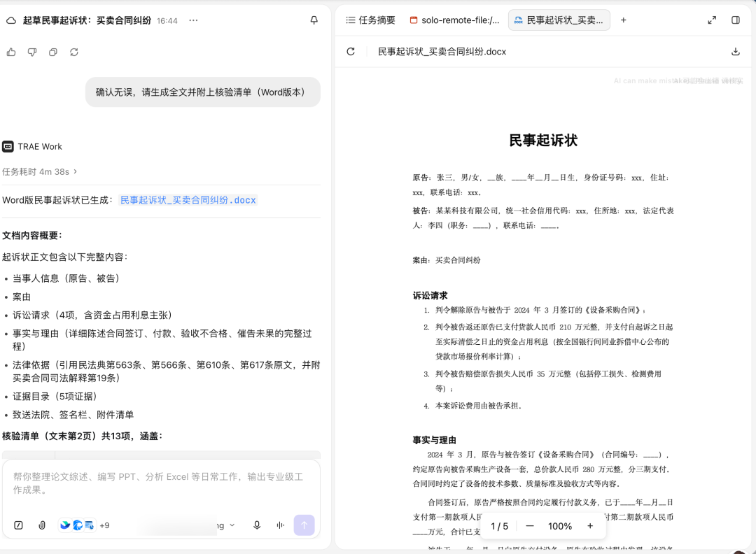Click the TRAE Work name label

coord(40,146)
